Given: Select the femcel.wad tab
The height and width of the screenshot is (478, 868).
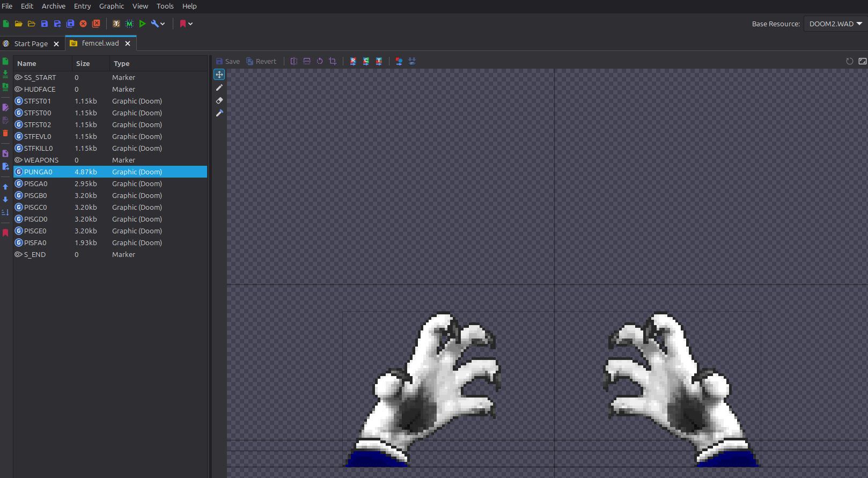Looking at the screenshot, I should click(x=100, y=43).
